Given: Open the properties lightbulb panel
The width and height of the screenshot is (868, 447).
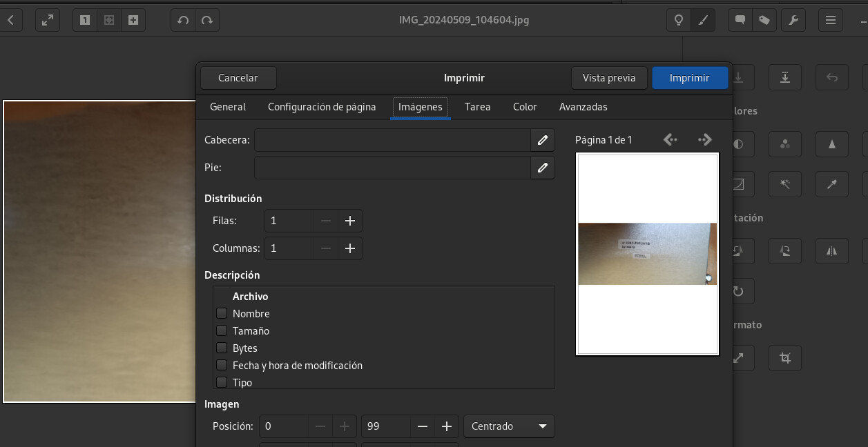Looking at the screenshot, I should (x=678, y=20).
